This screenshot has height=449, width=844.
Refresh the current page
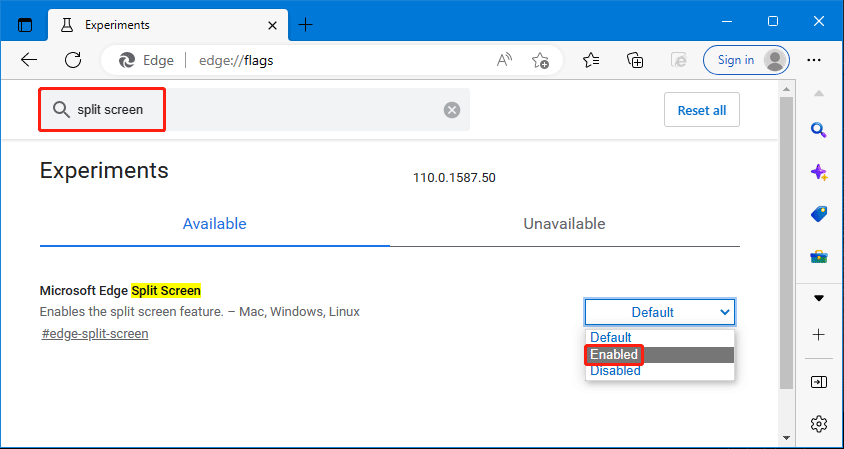pos(73,60)
